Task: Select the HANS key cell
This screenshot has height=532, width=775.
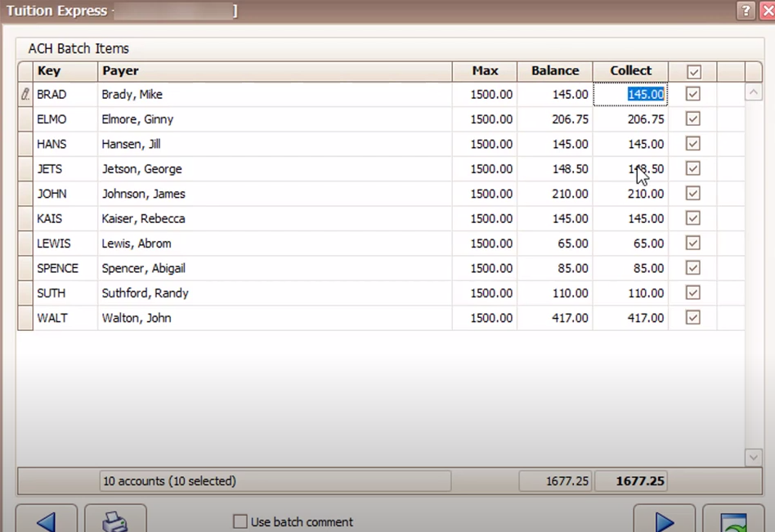Action: coord(65,144)
